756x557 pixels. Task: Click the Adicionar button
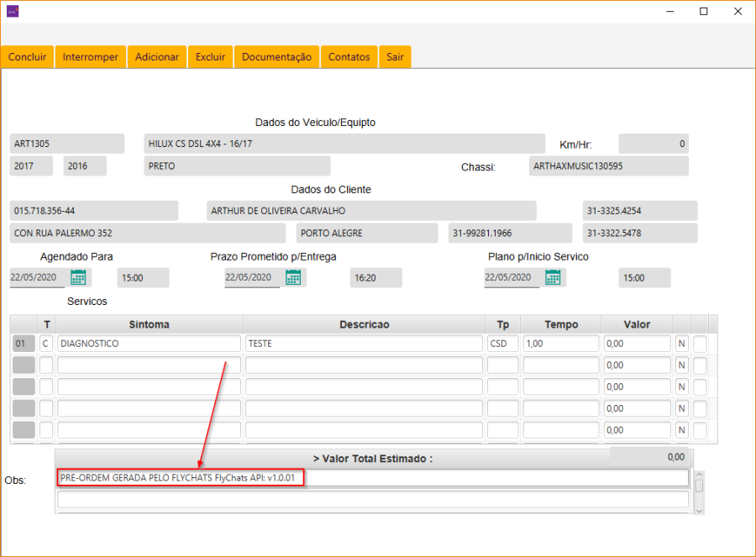(x=157, y=57)
